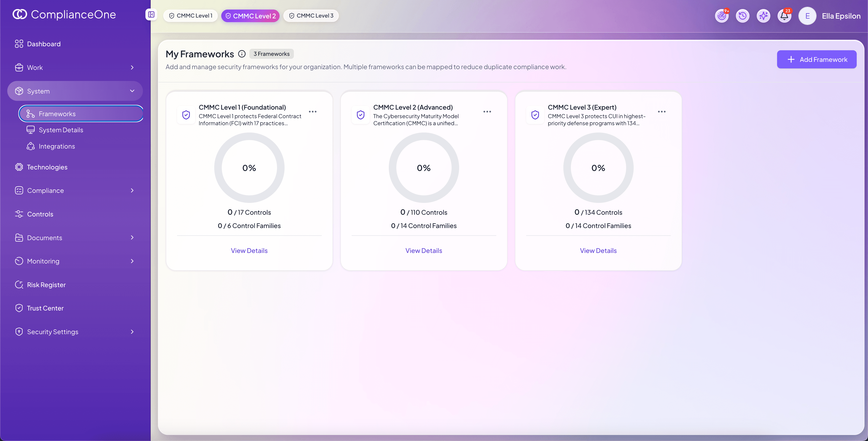Switch to the CMMC Level 1 tab
868x441 pixels.
point(190,16)
